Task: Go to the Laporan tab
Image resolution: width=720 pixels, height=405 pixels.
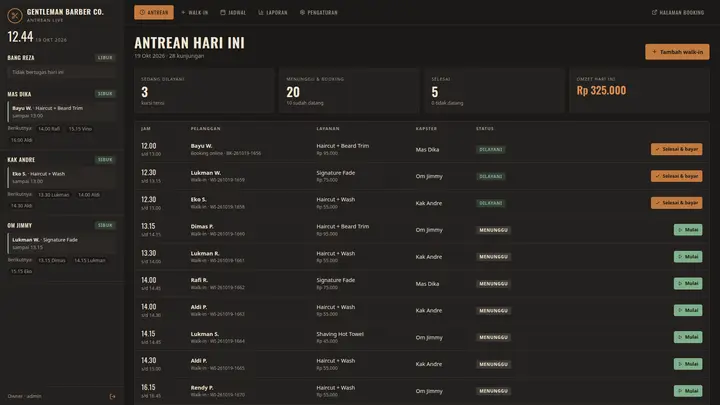Action: (x=273, y=12)
